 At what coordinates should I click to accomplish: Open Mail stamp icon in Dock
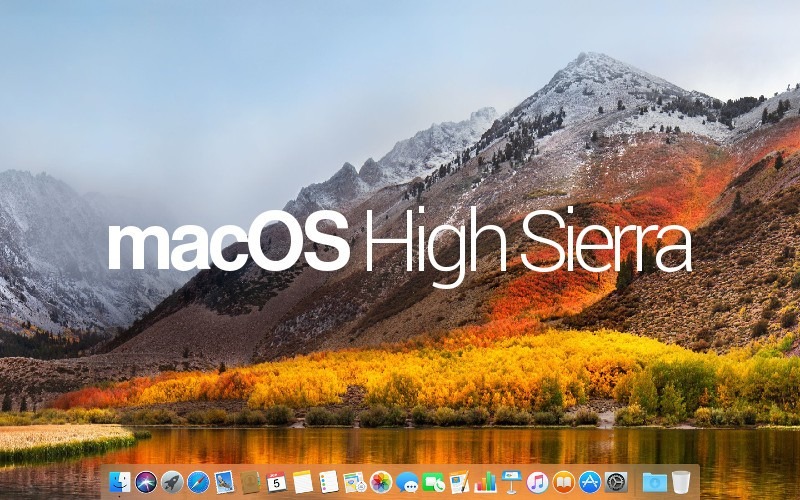pos(224,482)
